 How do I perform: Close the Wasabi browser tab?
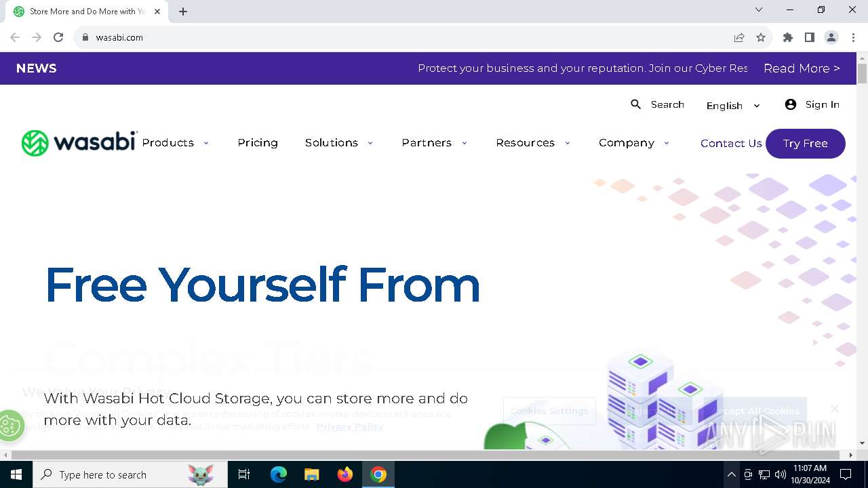[157, 12]
